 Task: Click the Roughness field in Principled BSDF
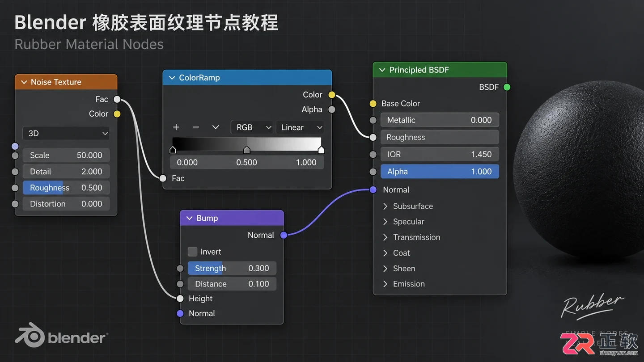click(x=440, y=137)
